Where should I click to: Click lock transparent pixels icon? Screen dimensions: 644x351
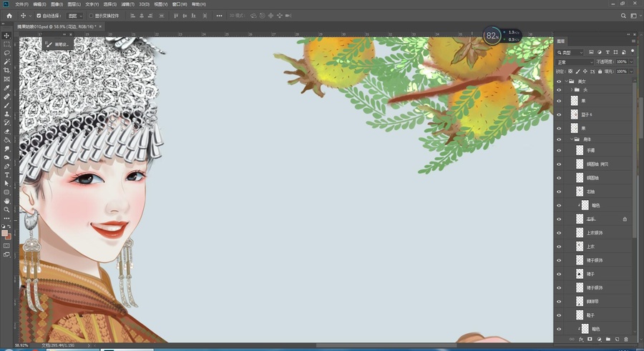point(570,71)
